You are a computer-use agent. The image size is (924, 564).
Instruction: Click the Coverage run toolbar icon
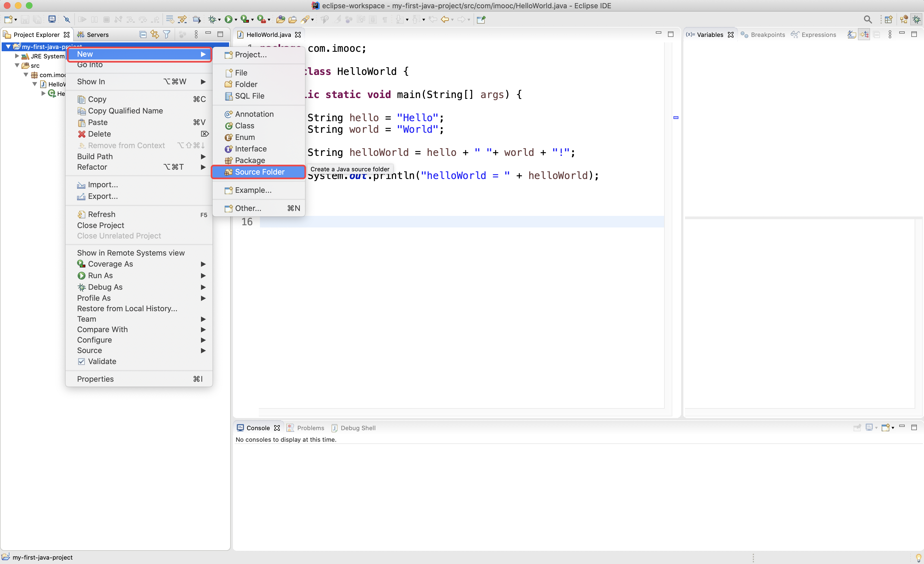coord(245,20)
